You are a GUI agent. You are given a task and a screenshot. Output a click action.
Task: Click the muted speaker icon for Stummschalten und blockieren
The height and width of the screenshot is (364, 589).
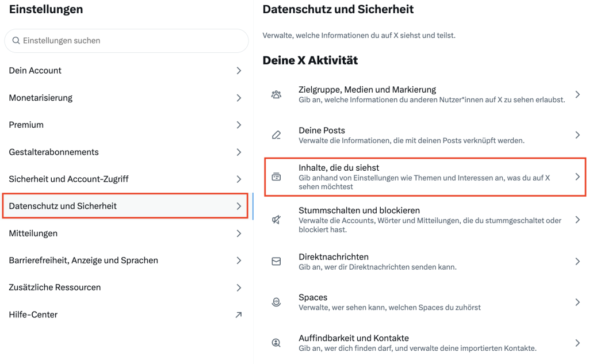click(276, 220)
